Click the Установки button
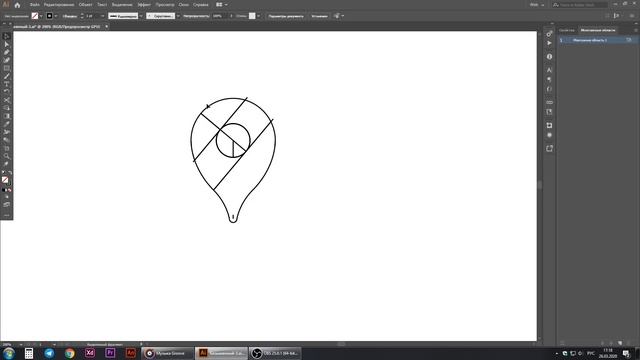The height and width of the screenshot is (360, 640). point(319,16)
